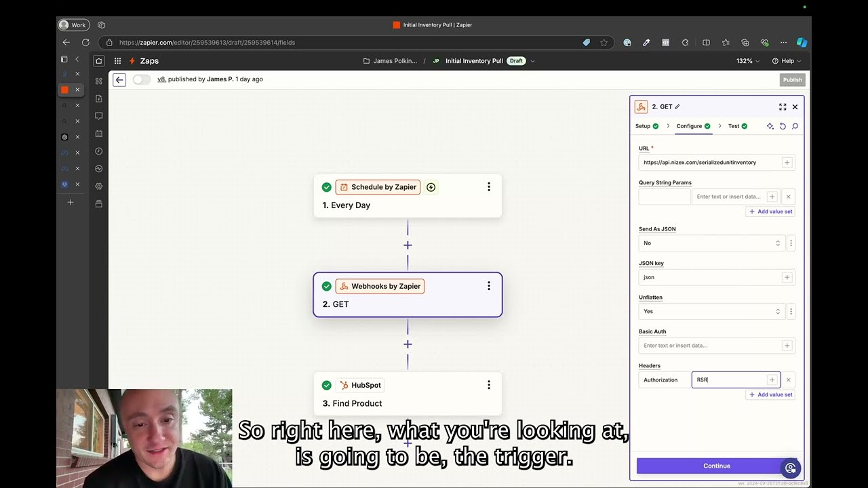Open the stacked layers icon at sidebar bottom
Viewport: 868px width, 488px height.
coord(99,203)
